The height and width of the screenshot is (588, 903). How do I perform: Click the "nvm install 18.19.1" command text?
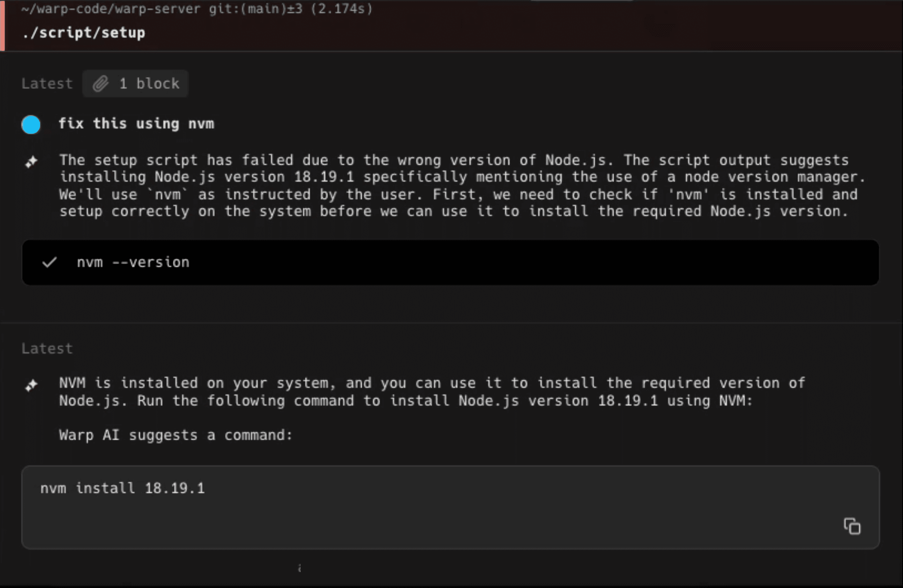(122, 488)
